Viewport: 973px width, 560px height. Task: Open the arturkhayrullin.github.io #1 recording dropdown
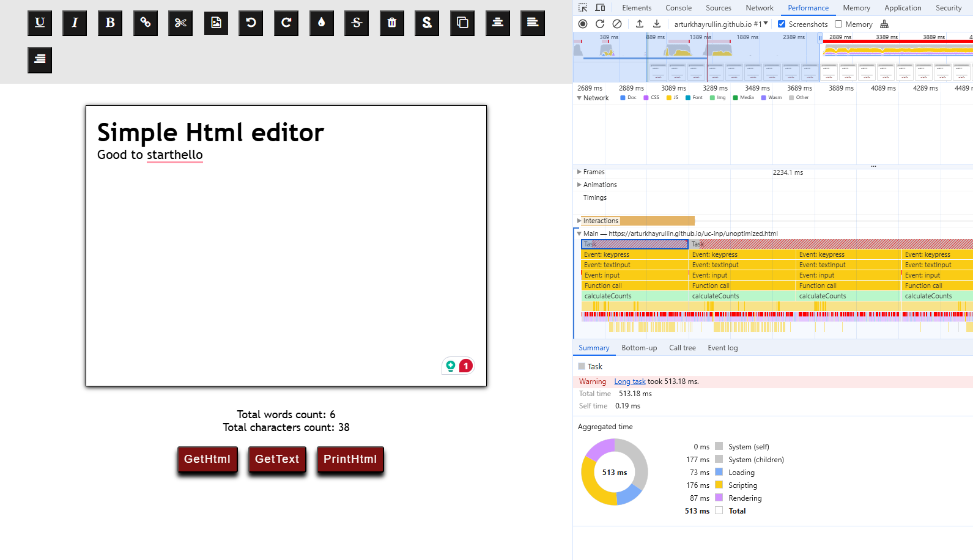[721, 24]
